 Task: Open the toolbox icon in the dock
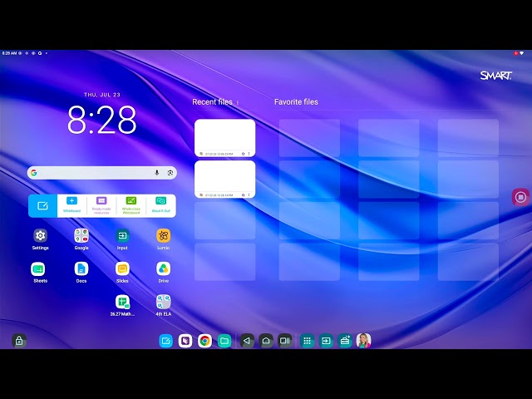tap(345, 341)
